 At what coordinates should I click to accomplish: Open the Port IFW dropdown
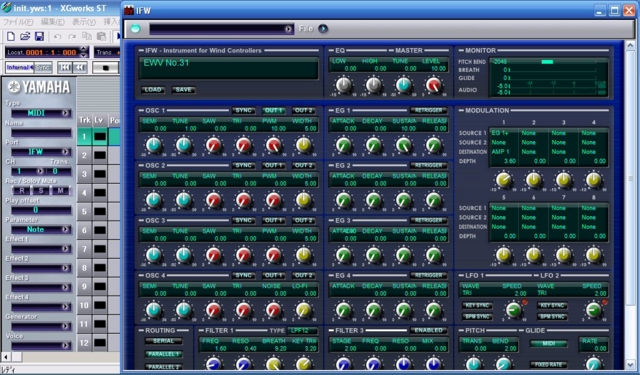(x=41, y=152)
